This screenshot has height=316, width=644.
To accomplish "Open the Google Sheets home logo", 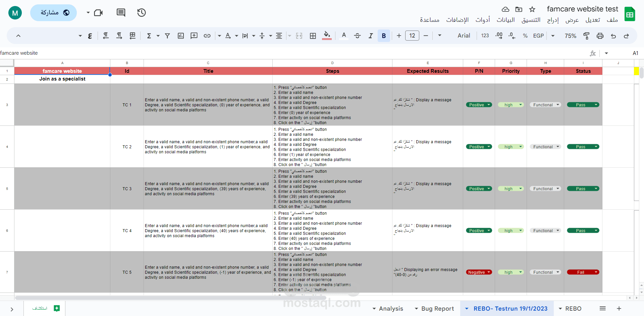I will coord(630,14).
